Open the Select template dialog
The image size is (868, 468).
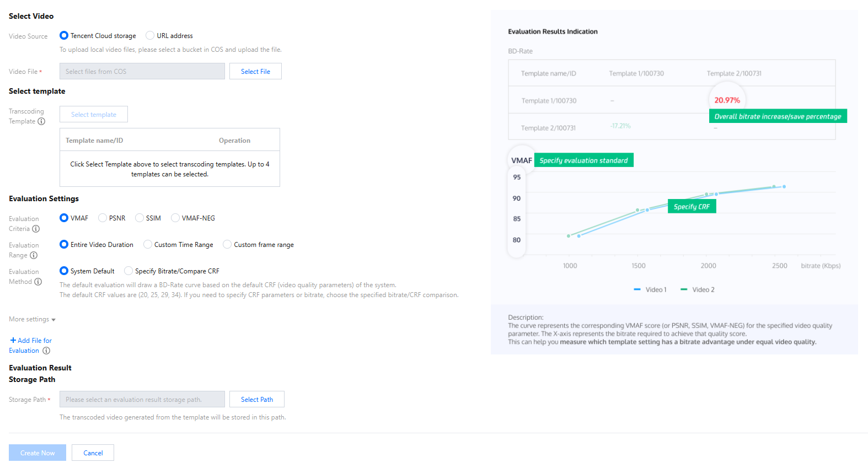94,114
